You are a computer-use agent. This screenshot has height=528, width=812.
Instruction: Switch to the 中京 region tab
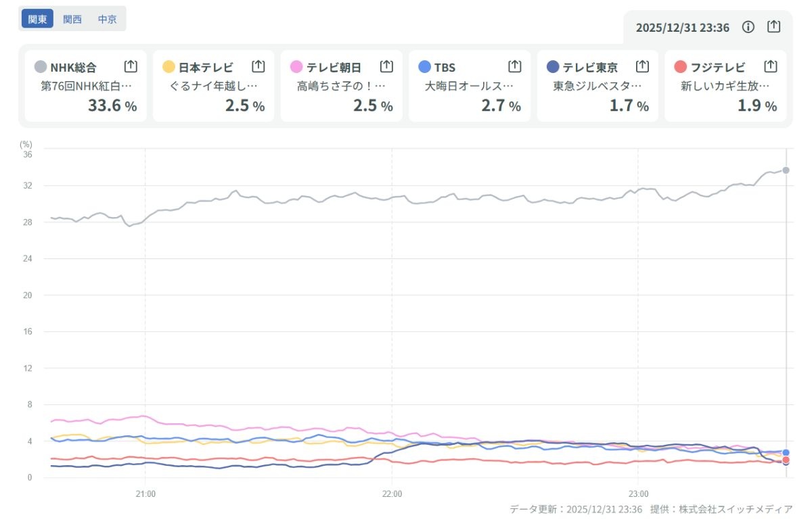pyautogui.click(x=107, y=19)
